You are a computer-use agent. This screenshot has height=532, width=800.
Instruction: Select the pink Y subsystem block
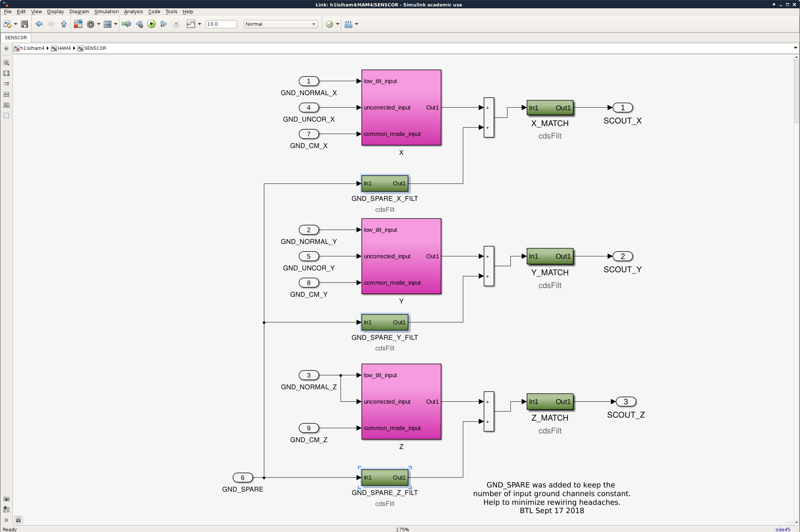click(401, 256)
